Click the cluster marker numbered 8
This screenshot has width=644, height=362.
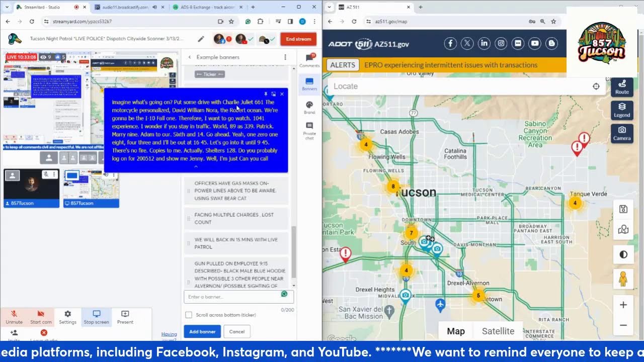click(x=393, y=187)
